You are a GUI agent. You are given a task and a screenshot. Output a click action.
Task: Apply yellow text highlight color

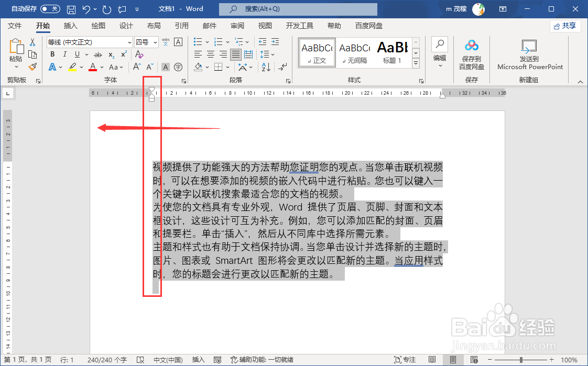[72, 67]
